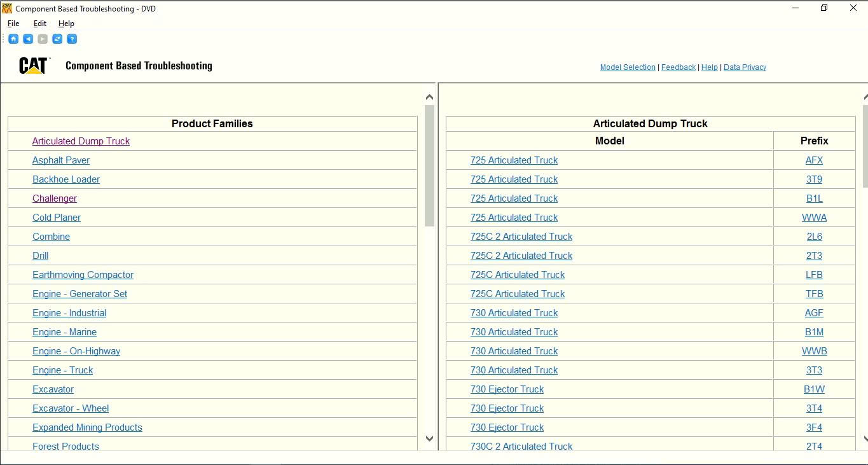
Task: Select Backhoe Loader product family
Action: click(x=66, y=179)
